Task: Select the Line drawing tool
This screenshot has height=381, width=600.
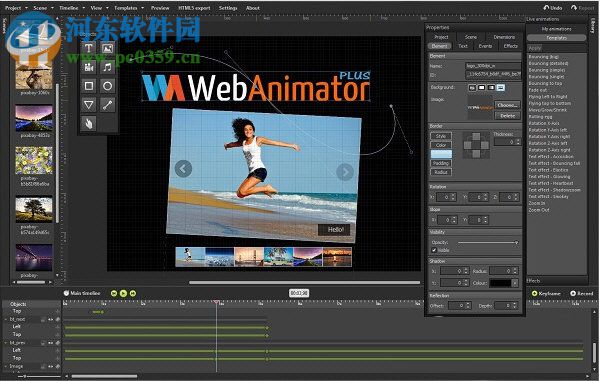Action: click(108, 104)
